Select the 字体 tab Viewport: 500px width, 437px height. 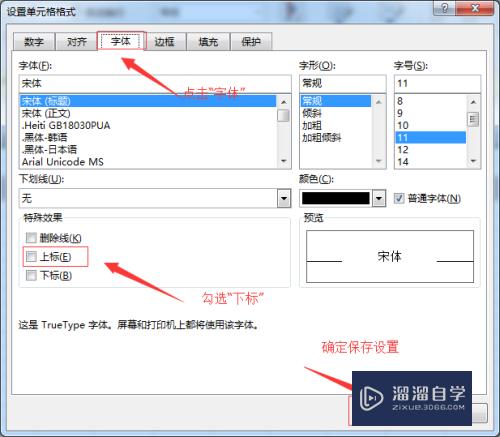tap(121, 41)
